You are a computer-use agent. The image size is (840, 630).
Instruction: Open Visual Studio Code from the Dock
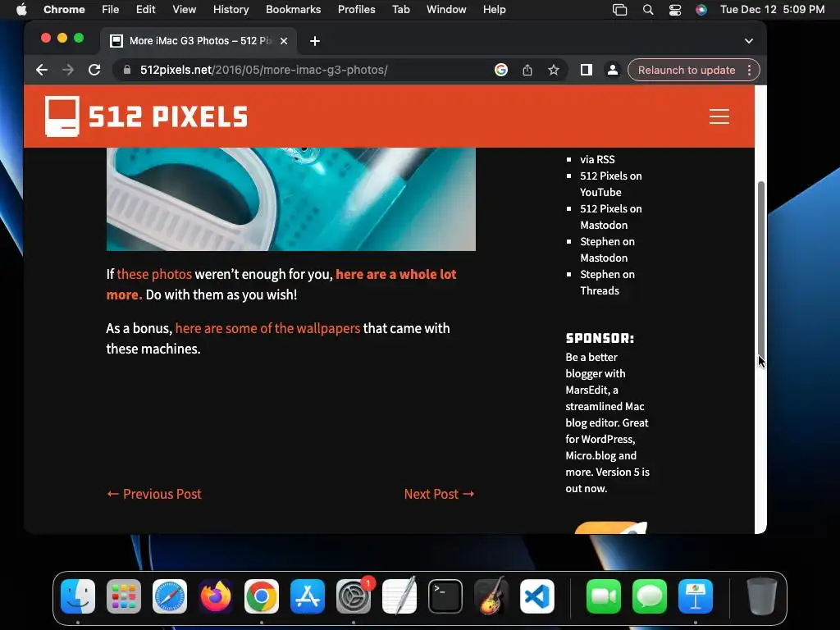pyautogui.click(x=537, y=596)
